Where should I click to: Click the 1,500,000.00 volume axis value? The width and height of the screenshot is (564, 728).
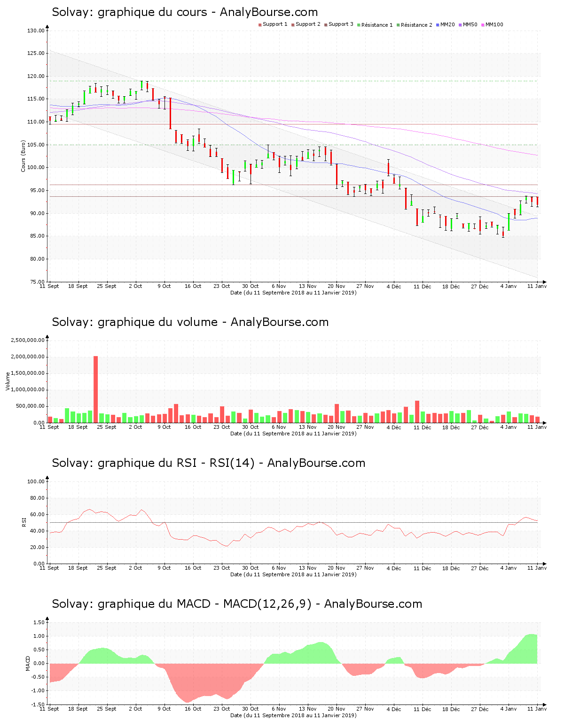28,373
